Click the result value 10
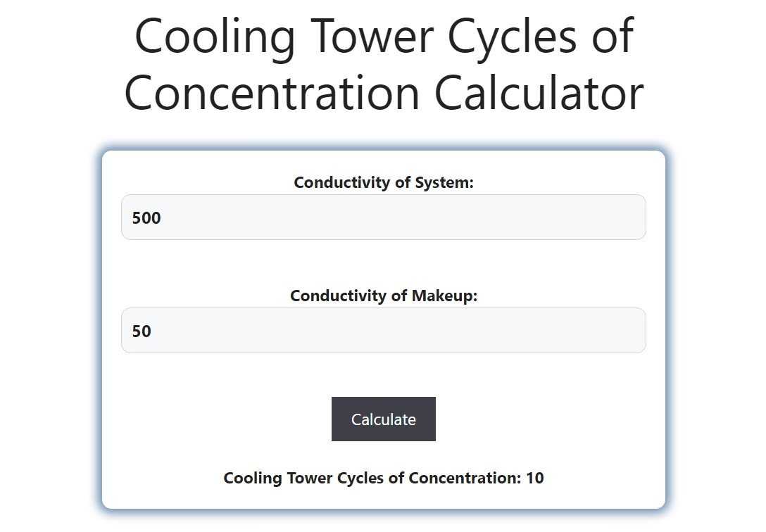Viewport: 766px width, 532px height. 537,477
